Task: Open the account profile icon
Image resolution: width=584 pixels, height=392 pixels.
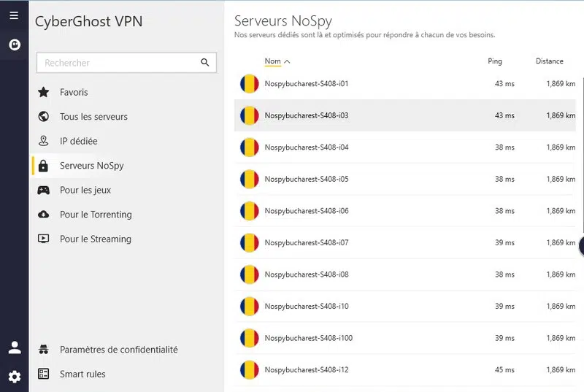Action: pos(14,347)
